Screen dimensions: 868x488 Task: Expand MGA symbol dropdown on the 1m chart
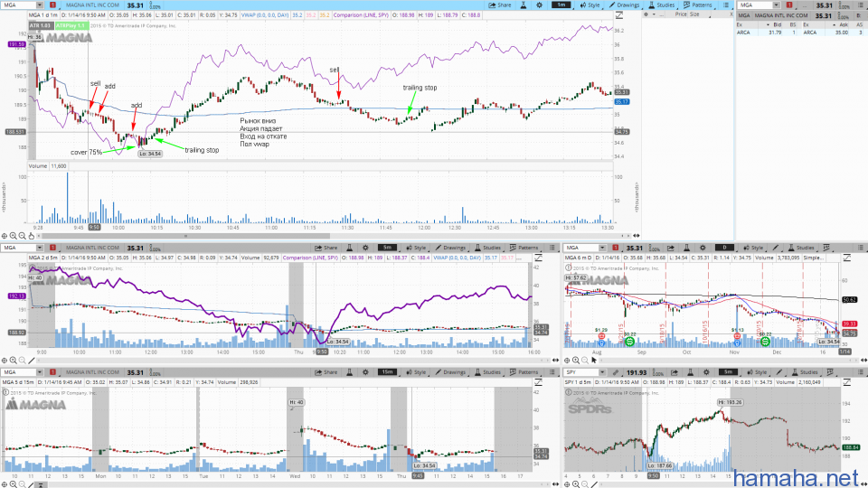point(39,5)
